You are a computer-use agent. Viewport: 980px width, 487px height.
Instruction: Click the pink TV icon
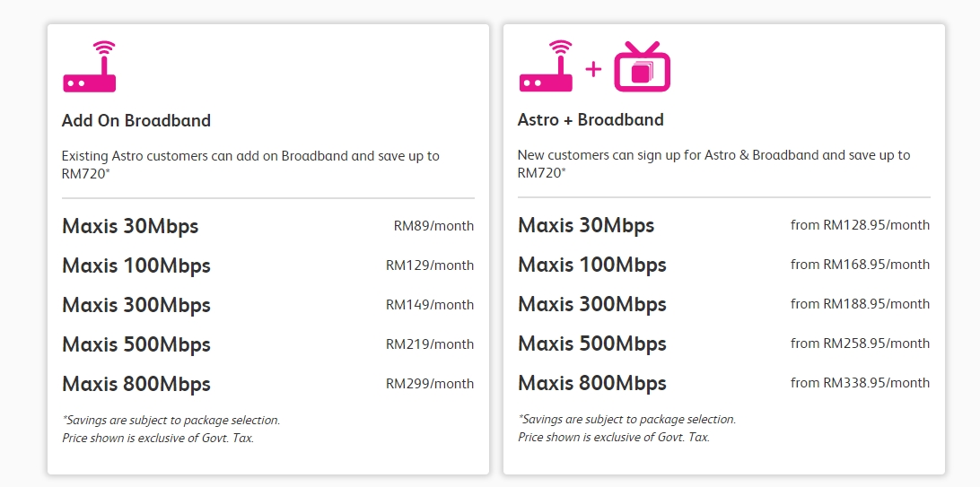[642, 67]
